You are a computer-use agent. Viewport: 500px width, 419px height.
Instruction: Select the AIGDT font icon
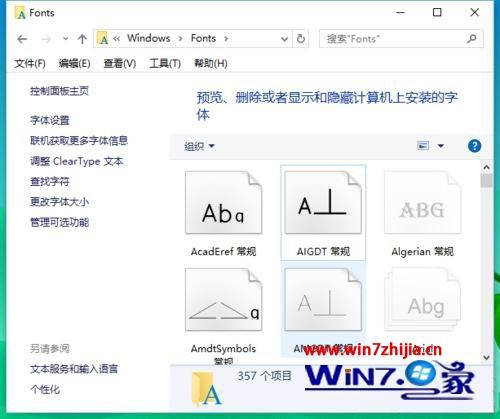click(x=323, y=202)
